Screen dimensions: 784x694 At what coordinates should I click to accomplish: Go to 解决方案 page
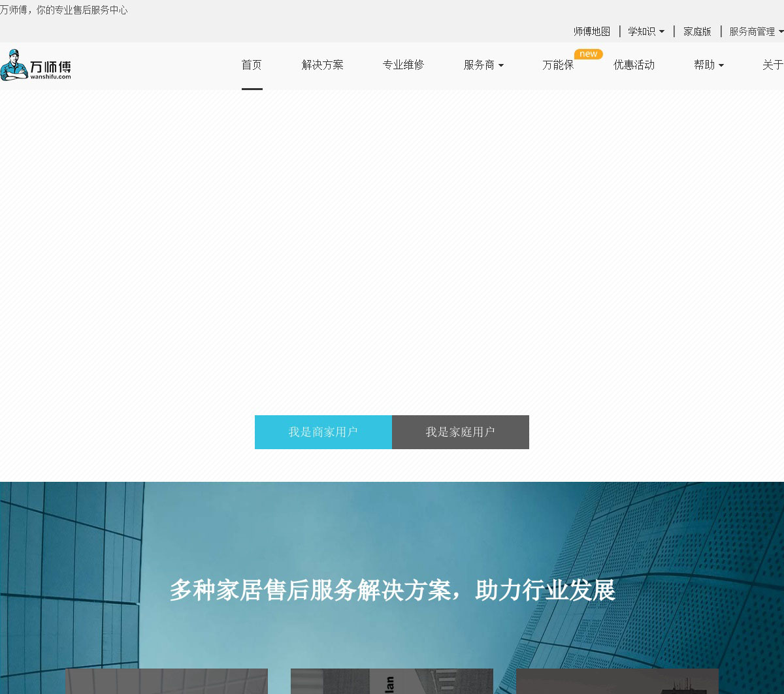[323, 65]
